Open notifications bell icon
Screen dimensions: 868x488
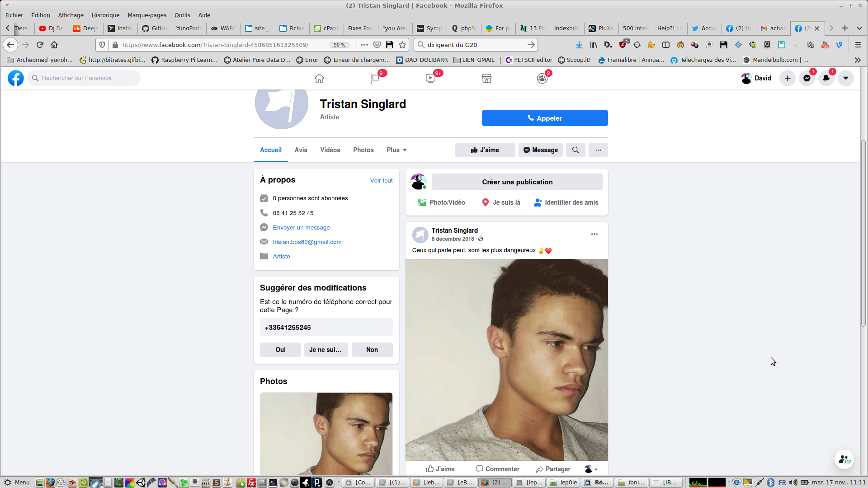(x=826, y=78)
